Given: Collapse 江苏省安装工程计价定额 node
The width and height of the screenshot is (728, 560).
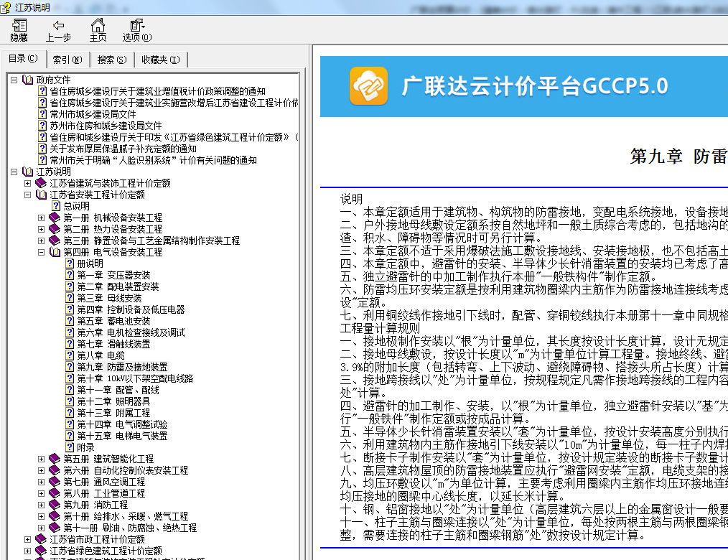Looking at the screenshot, I should point(27,195).
